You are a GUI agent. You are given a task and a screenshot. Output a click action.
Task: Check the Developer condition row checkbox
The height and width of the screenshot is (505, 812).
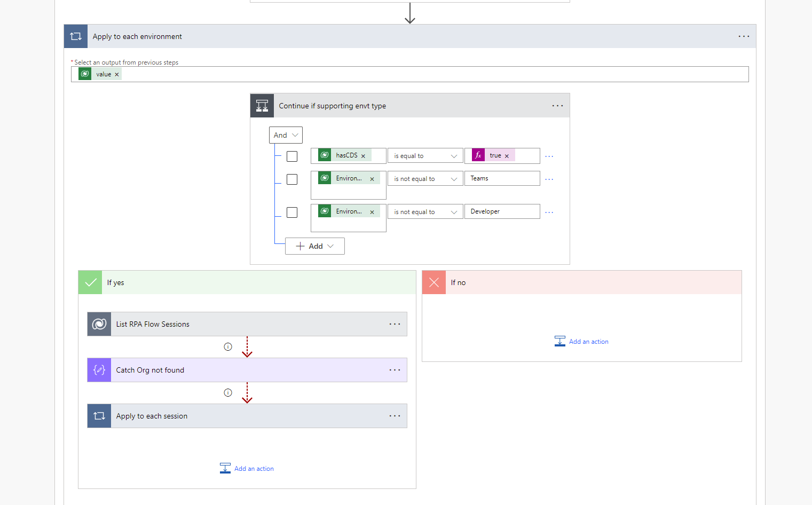292,212
